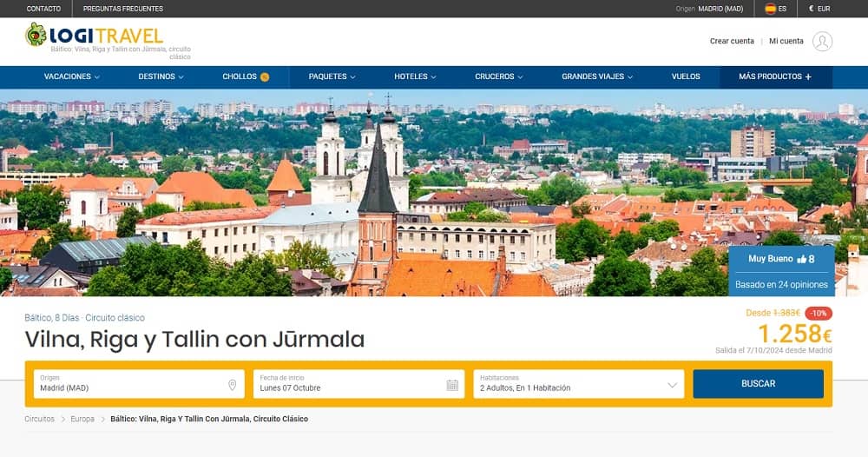Image resolution: width=868 pixels, height=457 pixels.
Task: Click the Mi cuenta link
Action: coord(786,41)
